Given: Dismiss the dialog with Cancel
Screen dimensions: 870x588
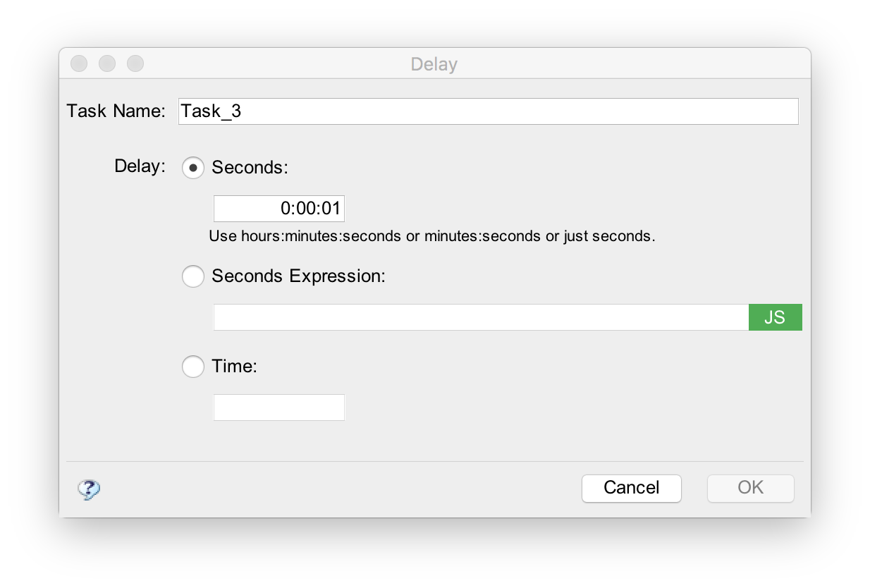Looking at the screenshot, I should [631, 488].
